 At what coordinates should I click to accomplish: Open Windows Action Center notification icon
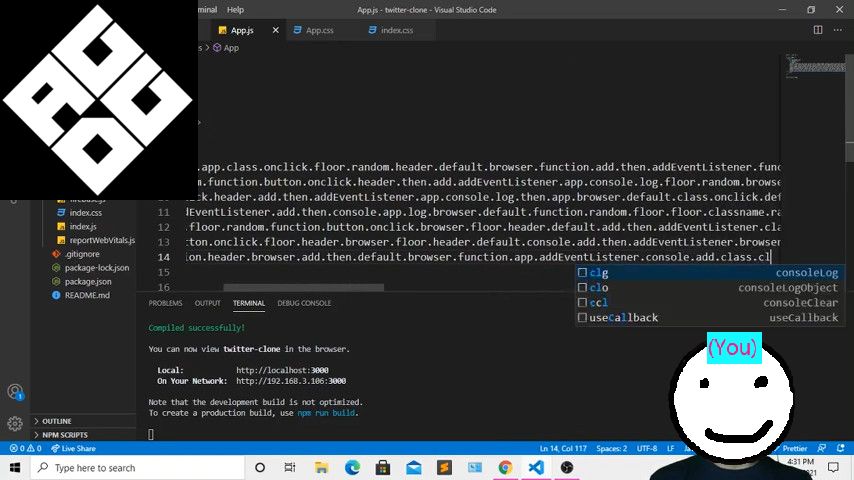833,467
